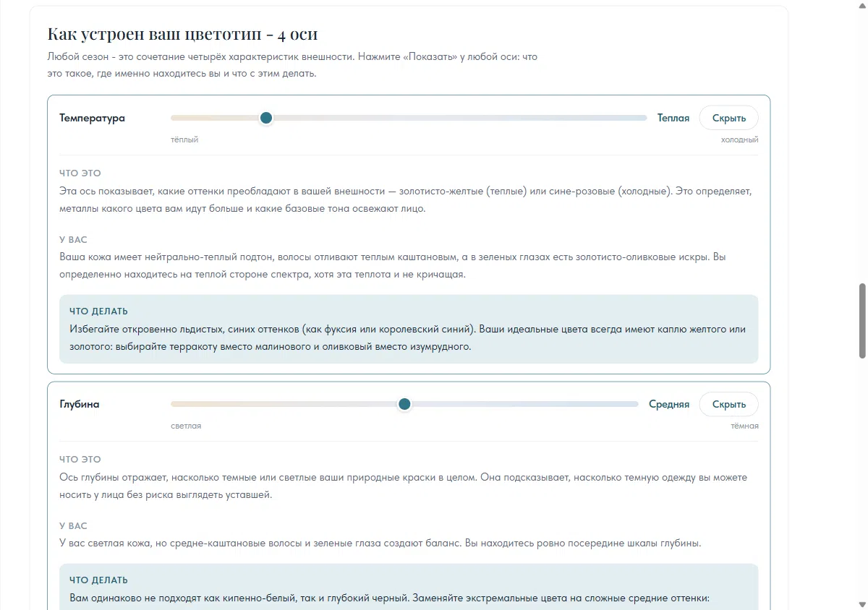Click the Средняя value label

pyautogui.click(x=669, y=404)
